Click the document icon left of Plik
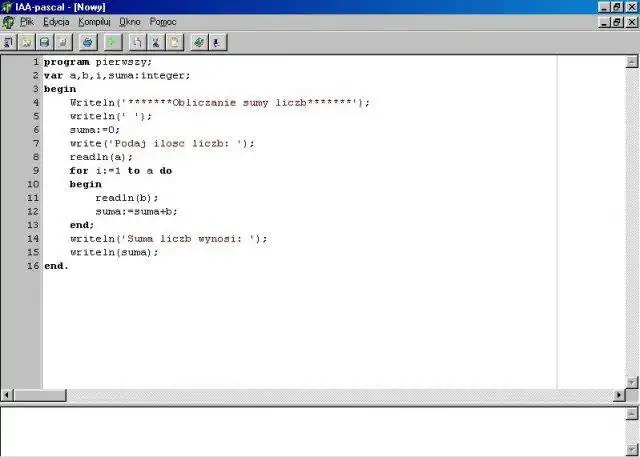Viewport: 640px width, 457px height. tap(8, 22)
